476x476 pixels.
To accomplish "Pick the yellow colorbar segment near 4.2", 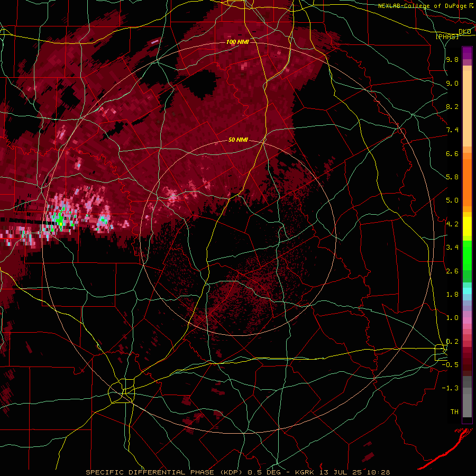I will 467,226.
